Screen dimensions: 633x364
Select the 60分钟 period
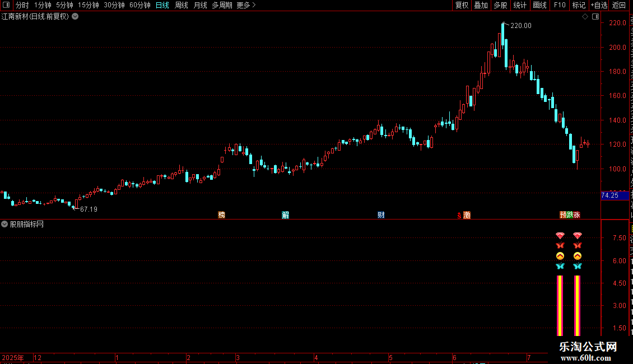pos(140,5)
